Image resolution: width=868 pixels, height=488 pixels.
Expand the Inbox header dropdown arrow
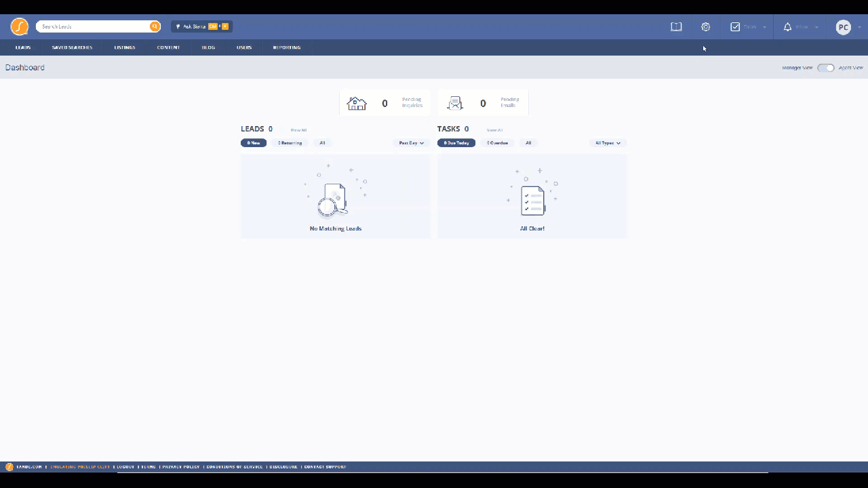816,28
